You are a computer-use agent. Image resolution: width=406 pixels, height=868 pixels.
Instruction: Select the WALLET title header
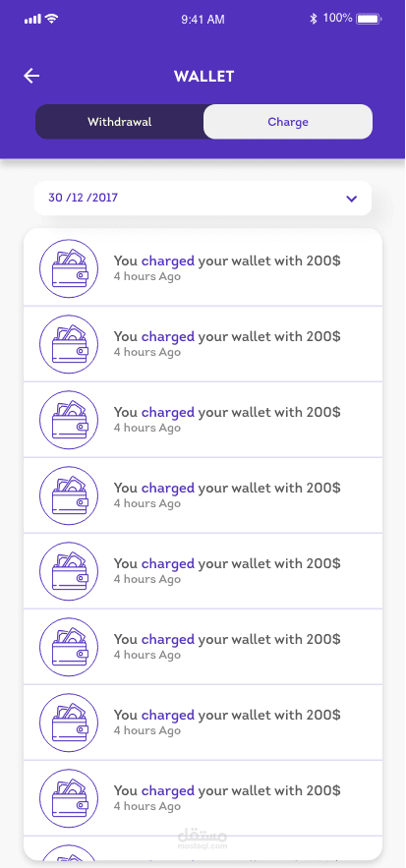pos(203,77)
